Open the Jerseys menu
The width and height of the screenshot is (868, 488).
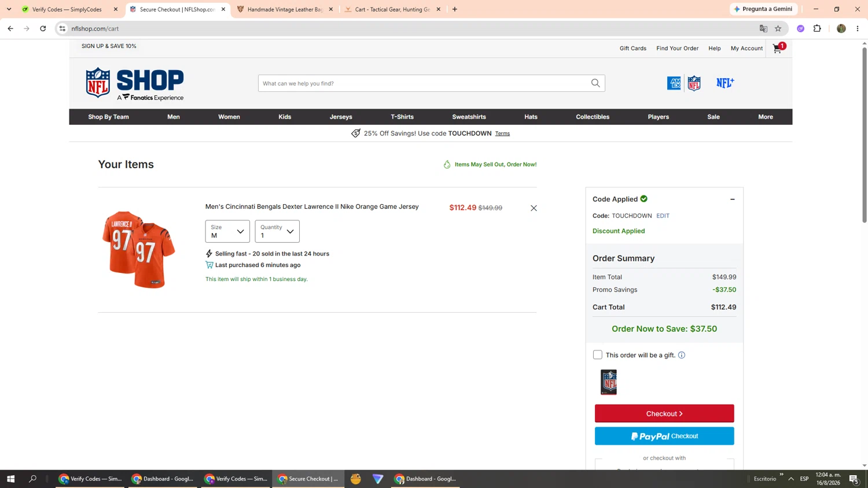341,117
